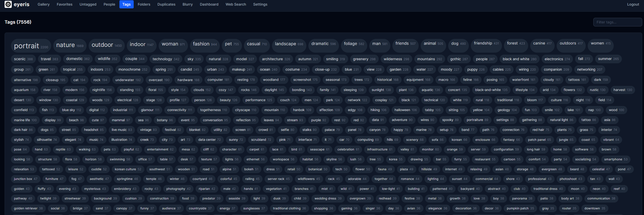Image resolution: width=644 pixels, height=215 pixels.
Task: Open the junction box 47 tag
Action: point(25,179)
